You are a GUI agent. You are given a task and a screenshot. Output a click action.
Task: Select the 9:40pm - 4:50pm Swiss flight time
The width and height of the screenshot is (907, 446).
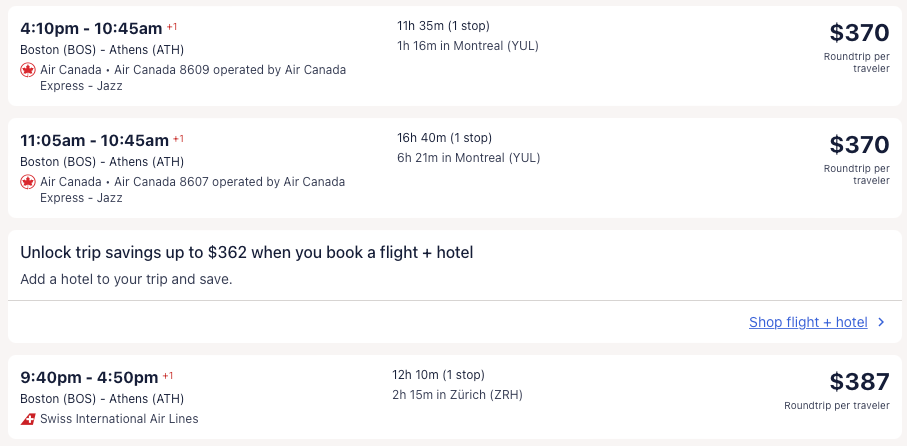[x=89, y=378]
